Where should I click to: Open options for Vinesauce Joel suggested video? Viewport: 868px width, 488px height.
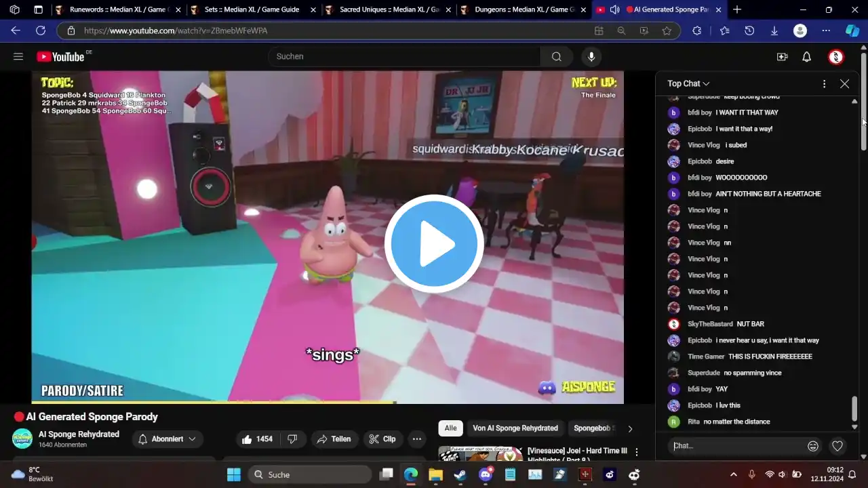coord(636,452)
